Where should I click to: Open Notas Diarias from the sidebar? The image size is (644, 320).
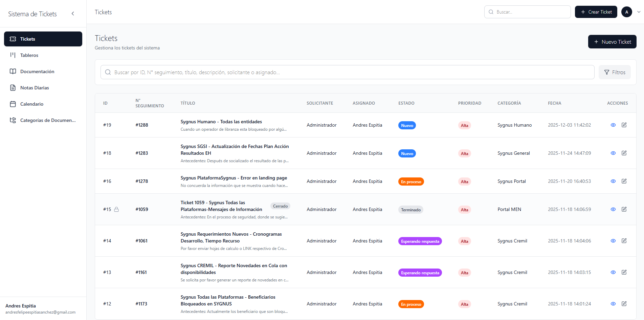pyautogui.click(x=35, y=88)
